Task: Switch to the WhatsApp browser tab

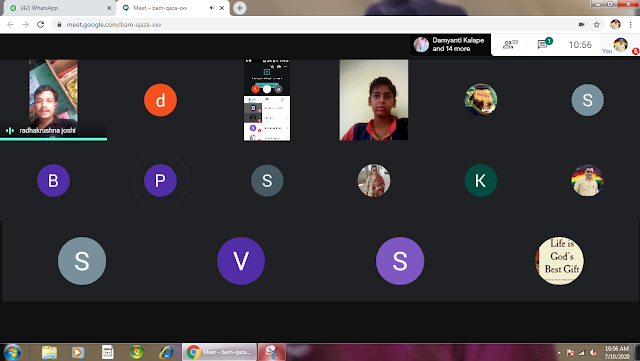Action: click(59, 8)
